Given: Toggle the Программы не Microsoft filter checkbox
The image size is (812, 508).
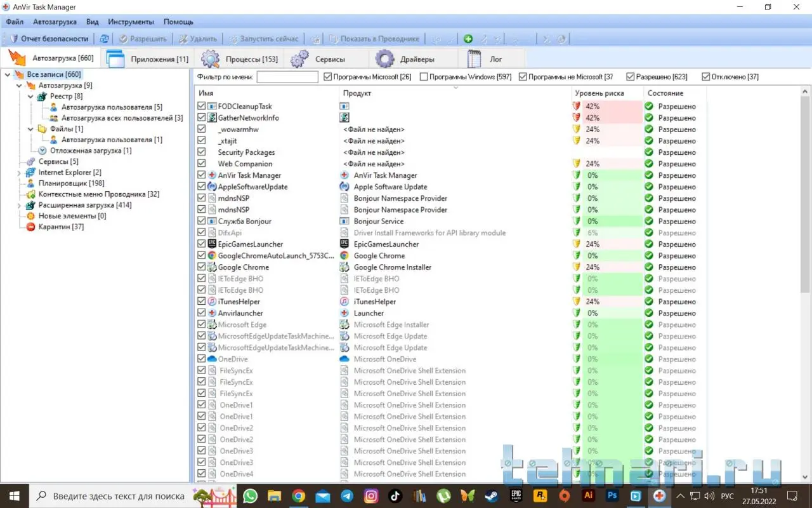Looking at the screenshot, I should (523, 77).
